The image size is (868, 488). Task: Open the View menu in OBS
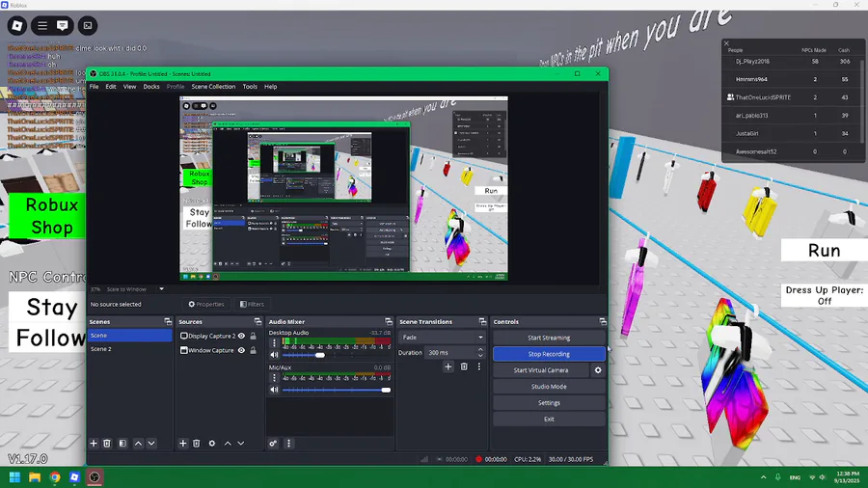tap(129, 86)
